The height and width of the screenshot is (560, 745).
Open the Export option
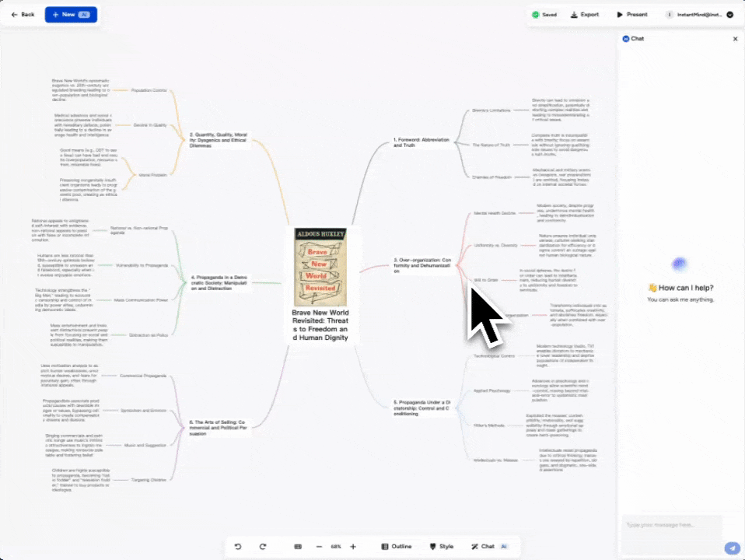584,14
